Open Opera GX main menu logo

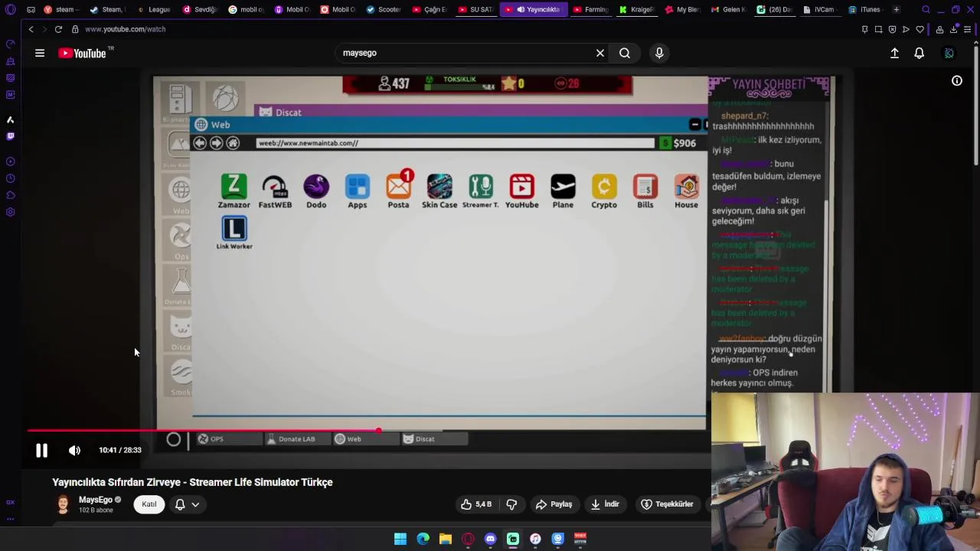[x=10, y=10]
